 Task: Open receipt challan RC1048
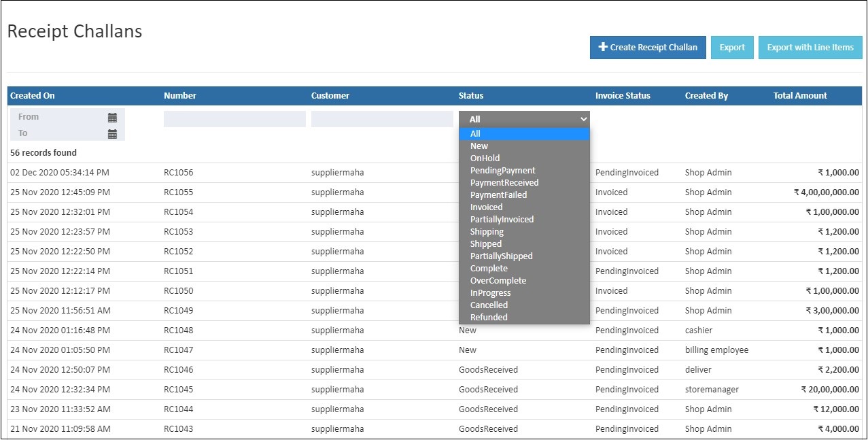click(179, 331)
